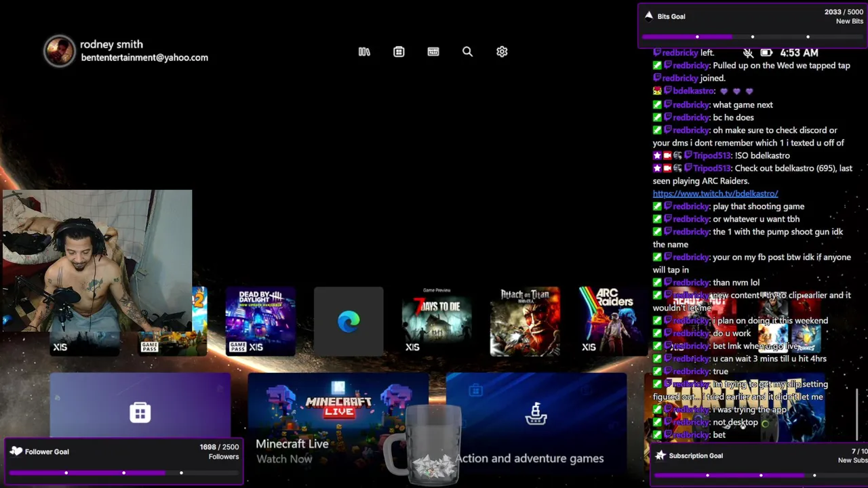Launch Dead by Daylight game tile
The width and height of the screenshot is (868, 488).
[260, 321]
